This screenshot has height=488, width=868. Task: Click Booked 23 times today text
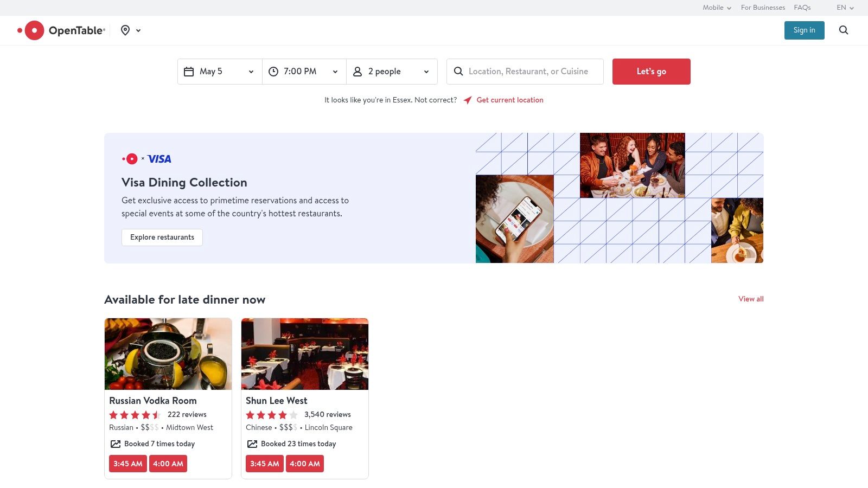tap(298, 444)
